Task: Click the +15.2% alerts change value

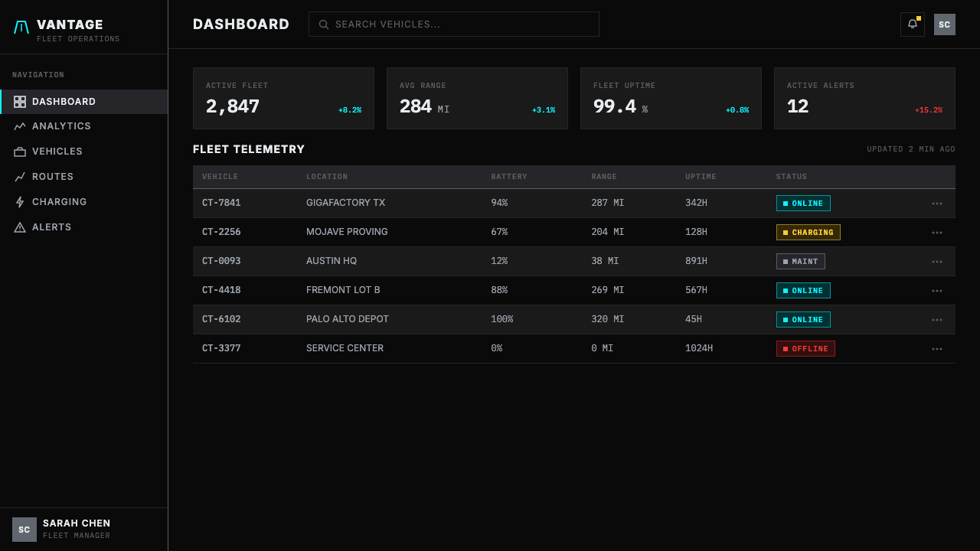Action: [929, 110]
